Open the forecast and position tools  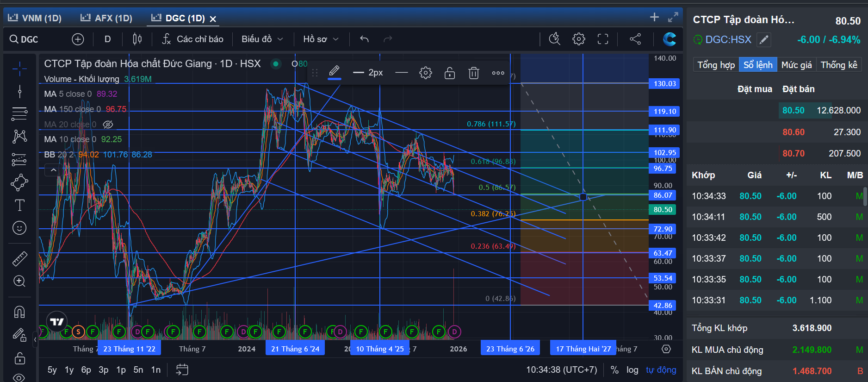[x=19, y=159]
